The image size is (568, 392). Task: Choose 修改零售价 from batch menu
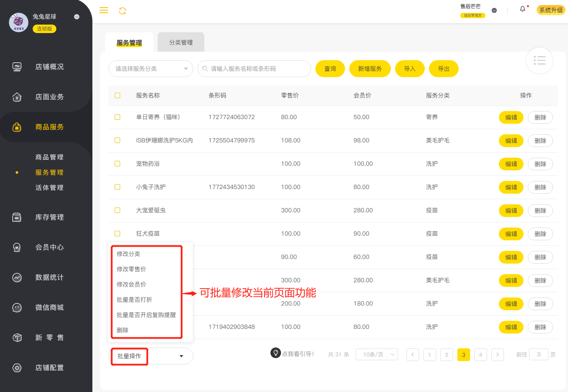coord(131,269)
